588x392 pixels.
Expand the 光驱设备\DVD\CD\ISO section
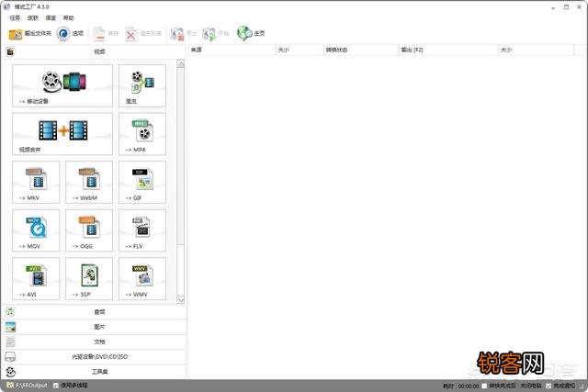[x=98, y=356]
